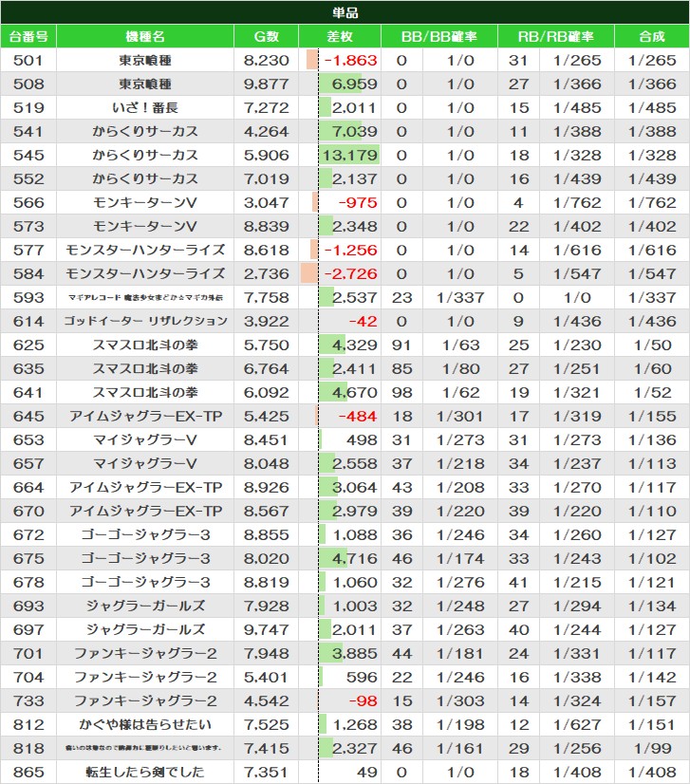Screen dimensions: 690x784
Task: Select スマスロ北斗の拳 in row 625
Action: click(x=145, y=345)
